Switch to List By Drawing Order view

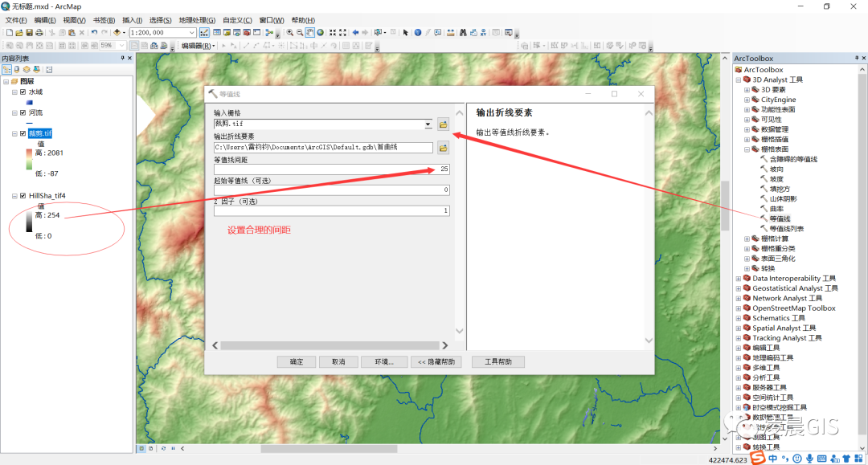click(6, 69)
